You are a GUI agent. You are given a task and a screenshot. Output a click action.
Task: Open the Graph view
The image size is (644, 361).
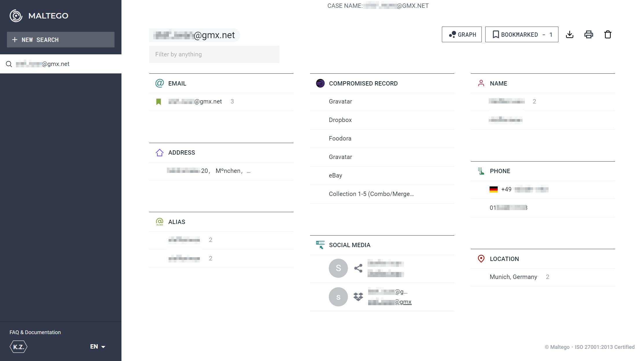point(462,34)
